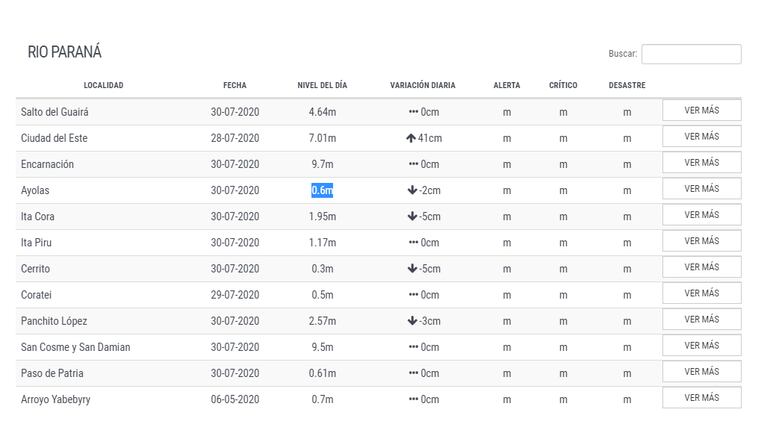The width and height of the screenshot is (770, 433).
Task: Click the down arrow icon for Ita Cora
Action: (412, 216)
